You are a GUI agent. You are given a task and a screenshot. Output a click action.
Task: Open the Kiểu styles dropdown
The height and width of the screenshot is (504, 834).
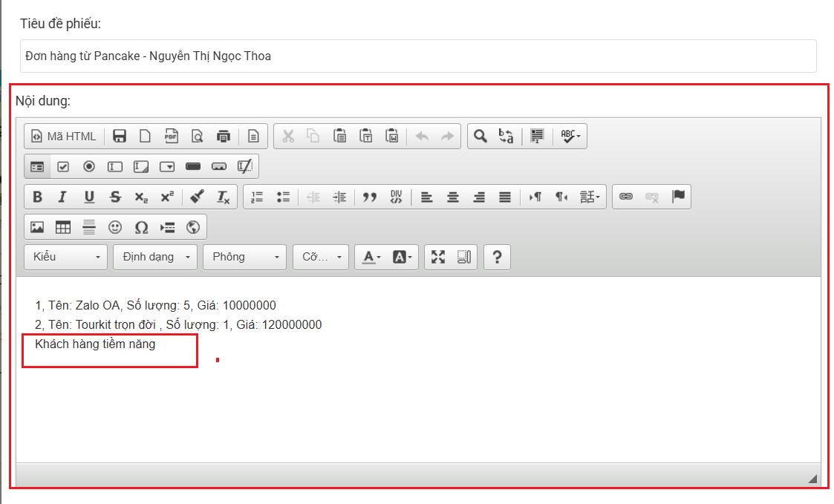[66, 257]
